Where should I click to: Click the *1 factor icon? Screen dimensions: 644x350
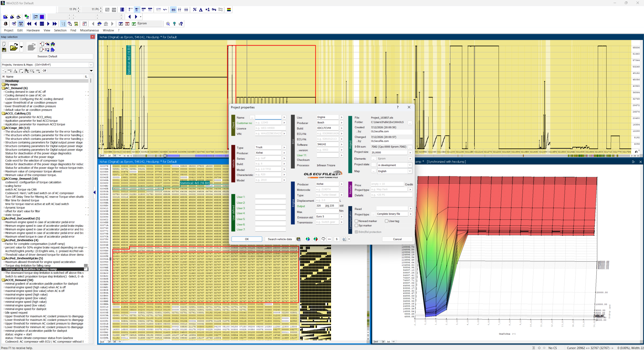(208, 10)
